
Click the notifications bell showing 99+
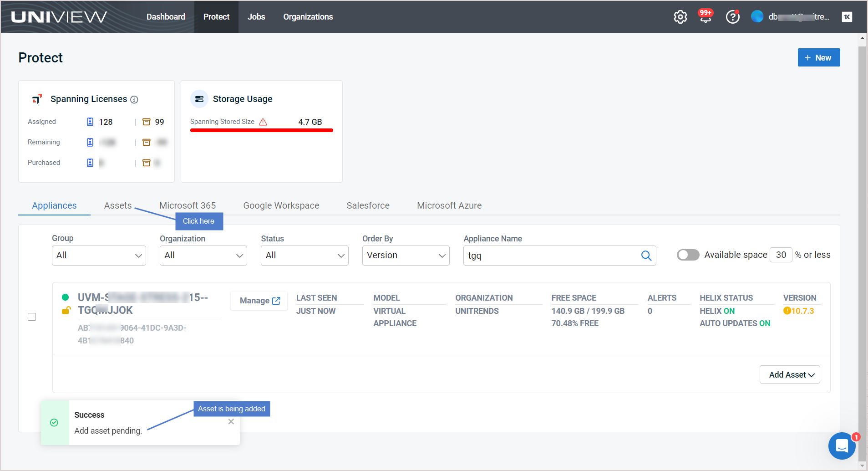coord(705,16)
